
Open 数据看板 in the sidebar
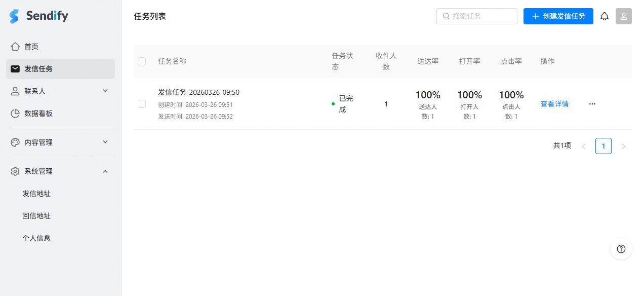pos(61,114)
